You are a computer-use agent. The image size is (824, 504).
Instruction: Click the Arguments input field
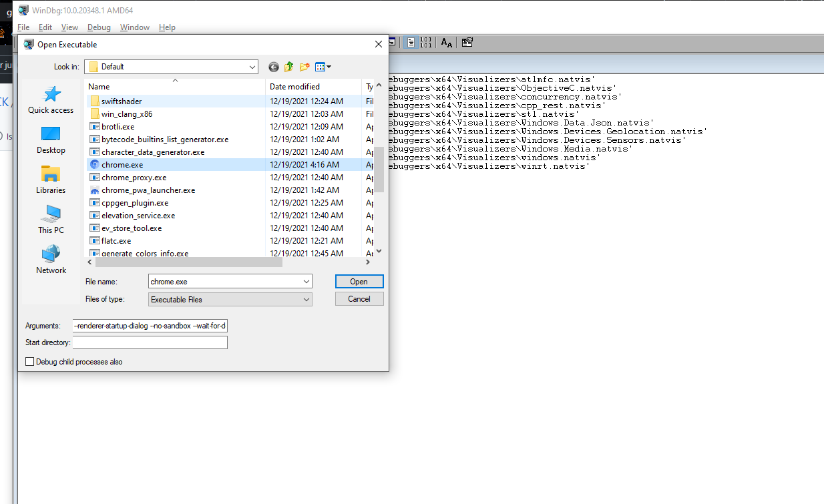pos(150,326)
